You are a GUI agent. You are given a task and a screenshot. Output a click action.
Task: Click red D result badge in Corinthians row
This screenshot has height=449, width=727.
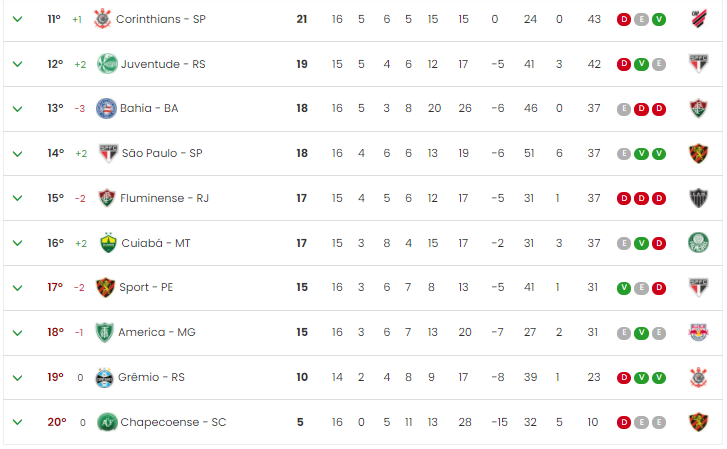click(624, 19)
